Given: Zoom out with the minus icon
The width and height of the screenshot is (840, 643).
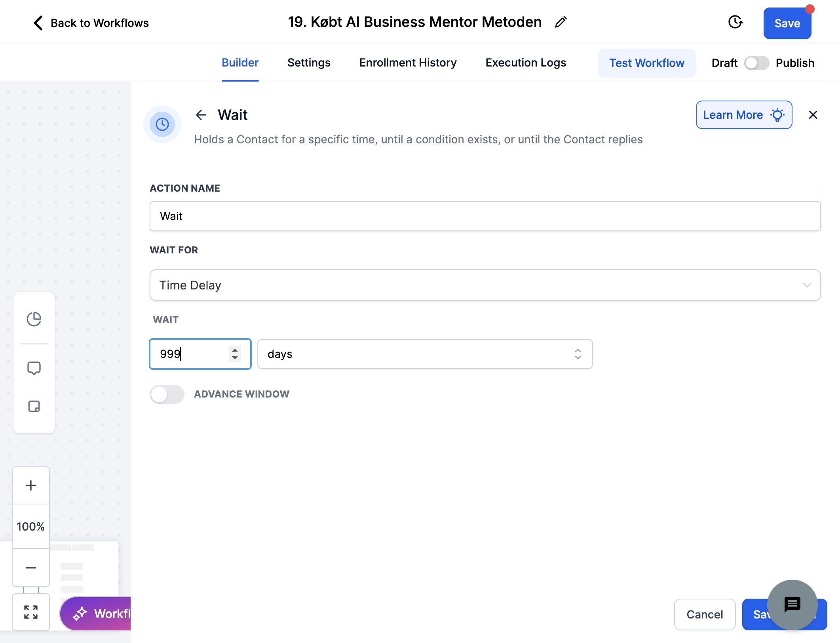Looking at the screenshot, I should tap(31, 567).
